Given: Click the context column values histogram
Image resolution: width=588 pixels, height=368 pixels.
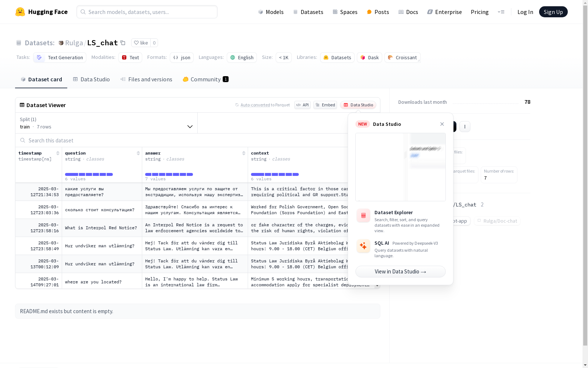Looking at the screenshot, I should (275, 174).
